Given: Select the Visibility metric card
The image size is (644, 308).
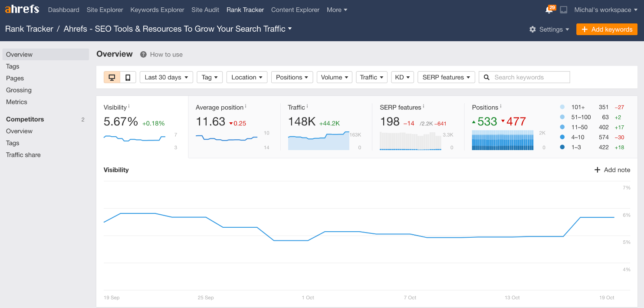Looking at the screenshot, I should (142, 127).
